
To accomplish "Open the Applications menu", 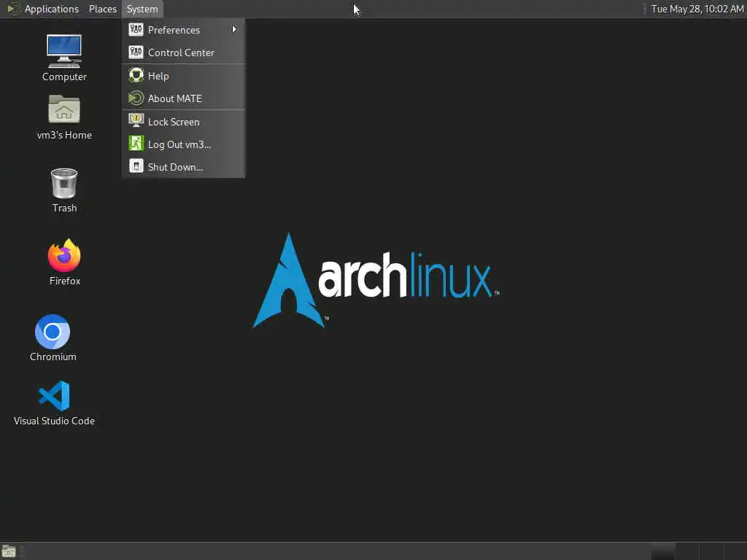I will [52, 9].
